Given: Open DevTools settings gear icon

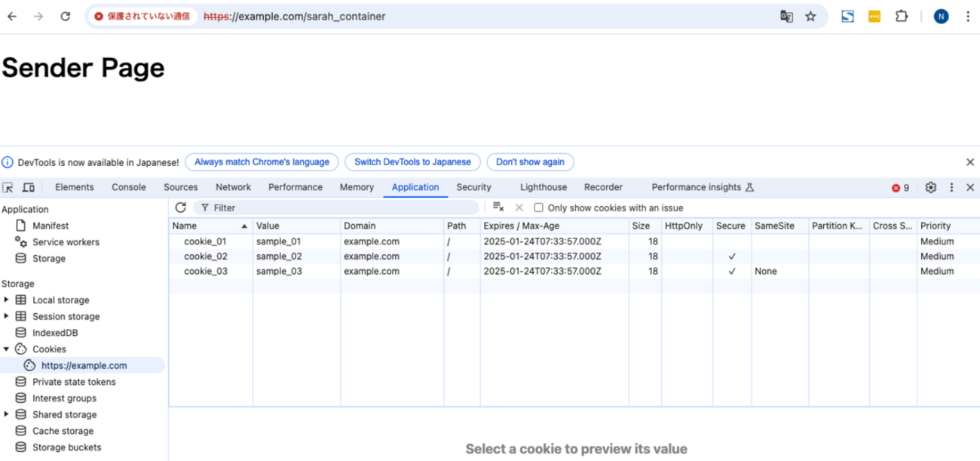Looking at the screenshot, I should (931, 188).
